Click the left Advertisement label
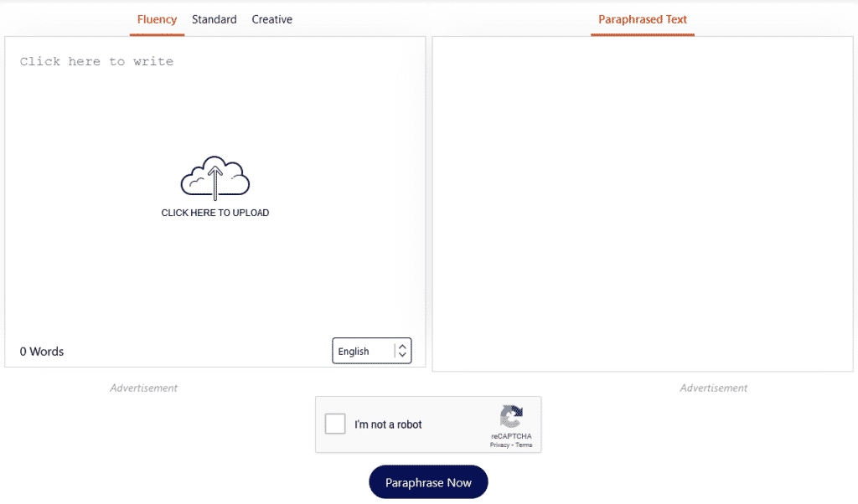858x504 pixels. pos(143,388)
